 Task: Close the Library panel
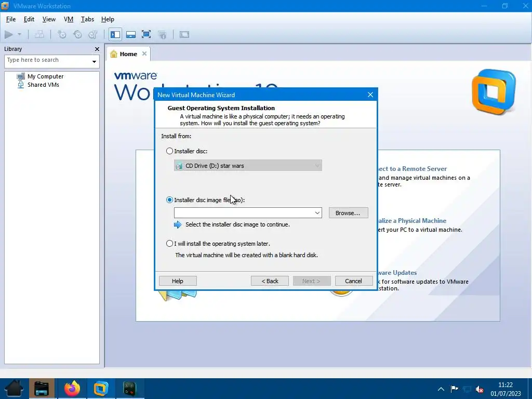point(97,49)
